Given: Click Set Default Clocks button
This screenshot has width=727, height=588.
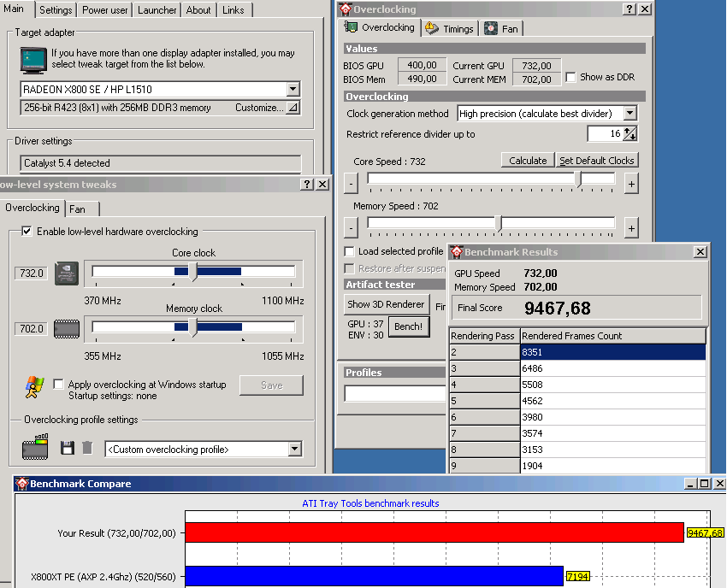Looking at the screenshot, I should pos(597,161).
